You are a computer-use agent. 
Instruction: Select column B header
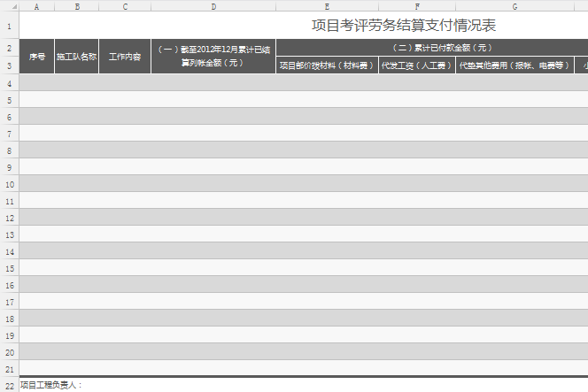[x=77, y=5]
